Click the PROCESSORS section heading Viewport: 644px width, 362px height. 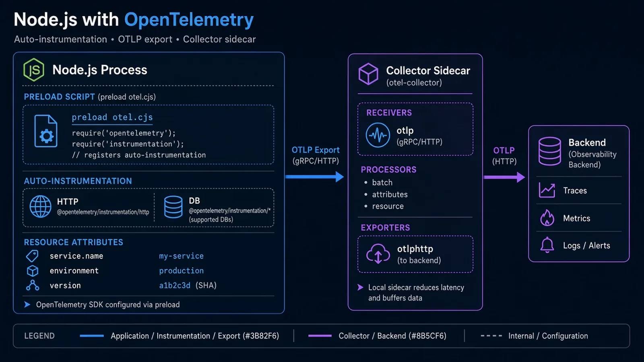pos(388,170)
